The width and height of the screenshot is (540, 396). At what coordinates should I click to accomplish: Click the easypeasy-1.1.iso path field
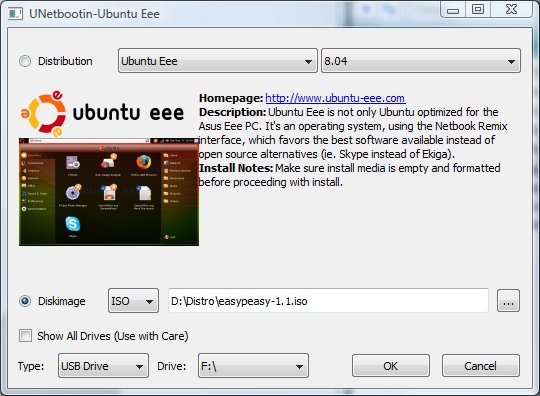[328, 301]
